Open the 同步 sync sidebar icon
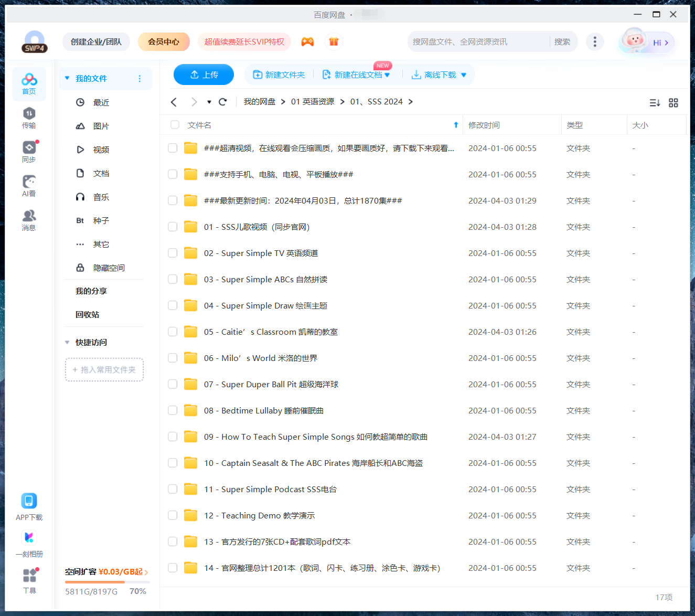This screenshot has width=695, height=616. click(29, 152)
